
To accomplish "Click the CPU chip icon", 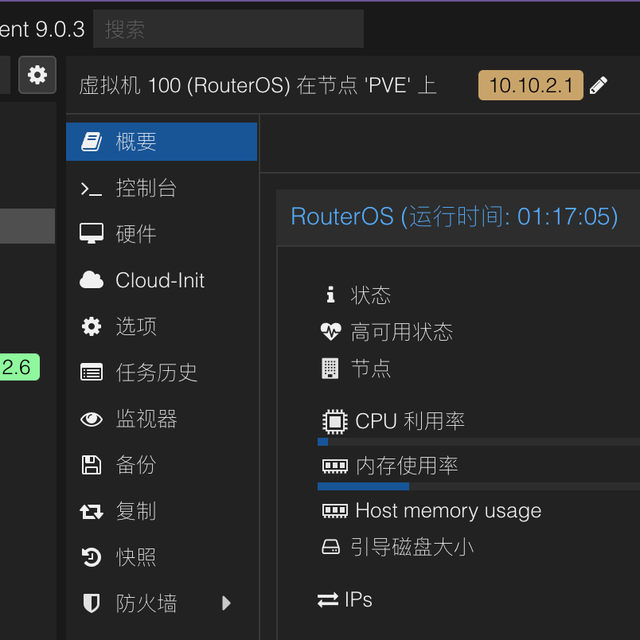I will click(x=335, y=421).
